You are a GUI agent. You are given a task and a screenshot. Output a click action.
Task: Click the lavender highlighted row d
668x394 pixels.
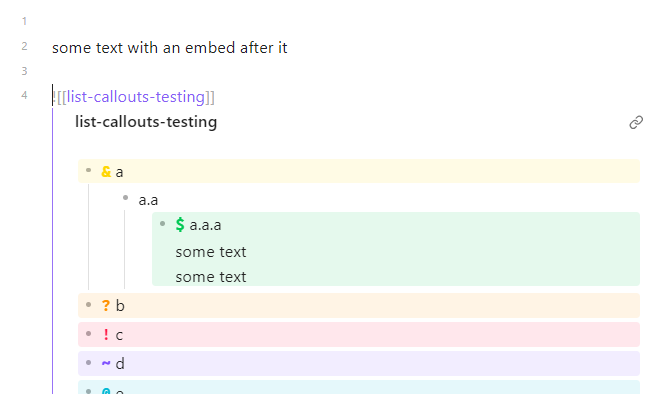coord(359,363)
